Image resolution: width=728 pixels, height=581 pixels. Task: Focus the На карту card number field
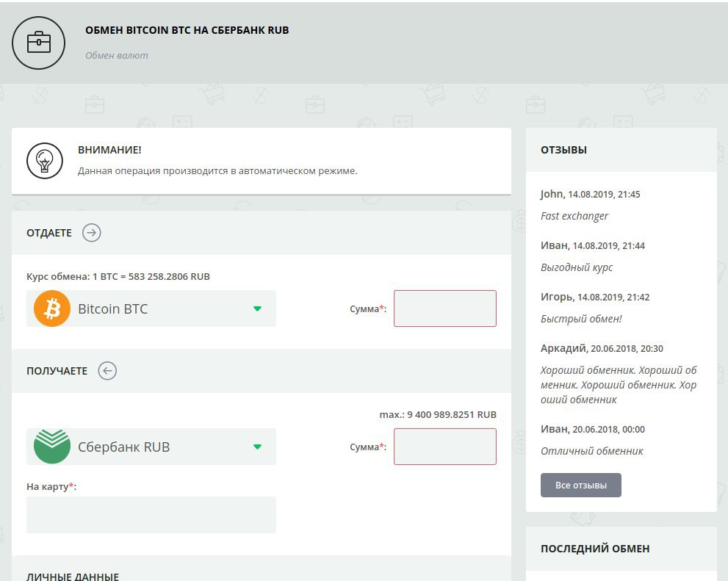(151, 515)
